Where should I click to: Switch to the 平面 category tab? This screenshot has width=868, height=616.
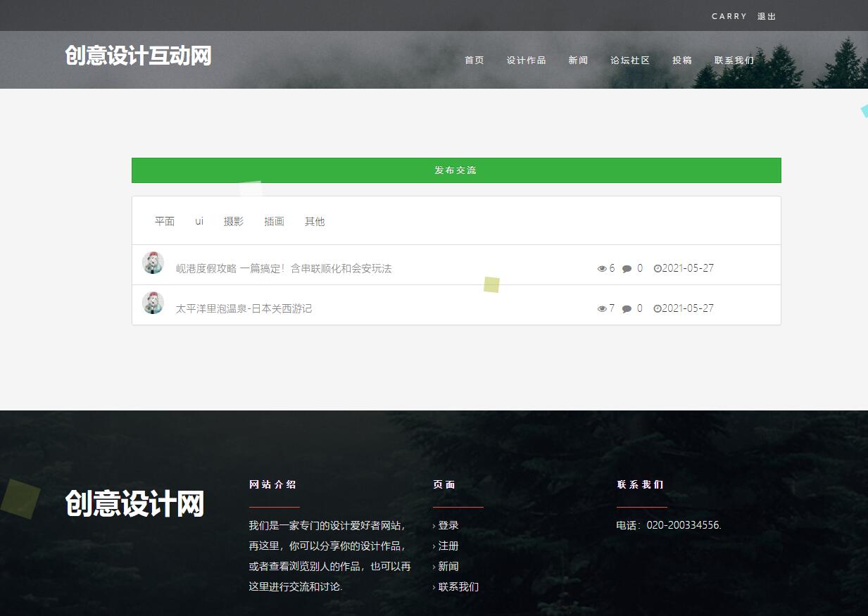[165, 221]
